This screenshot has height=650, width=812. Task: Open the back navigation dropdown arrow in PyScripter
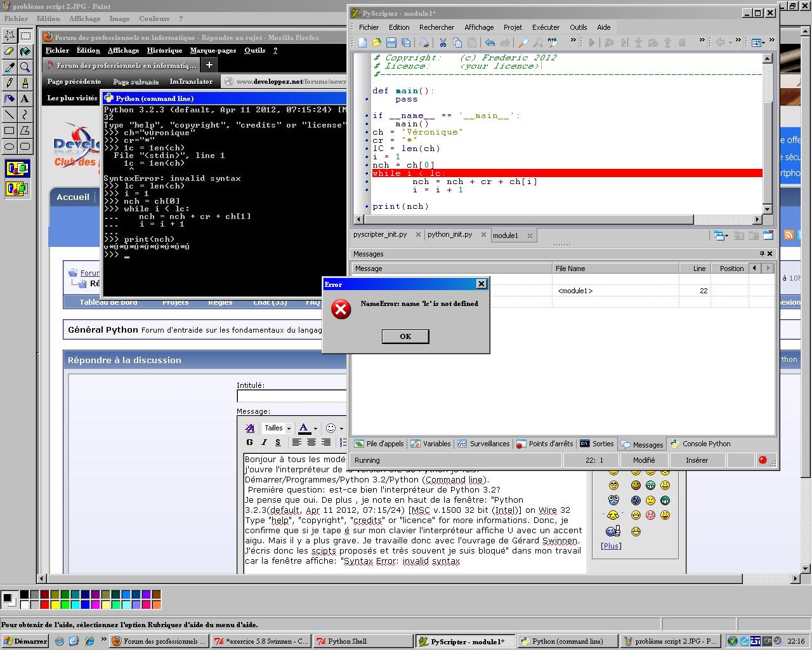731,43
